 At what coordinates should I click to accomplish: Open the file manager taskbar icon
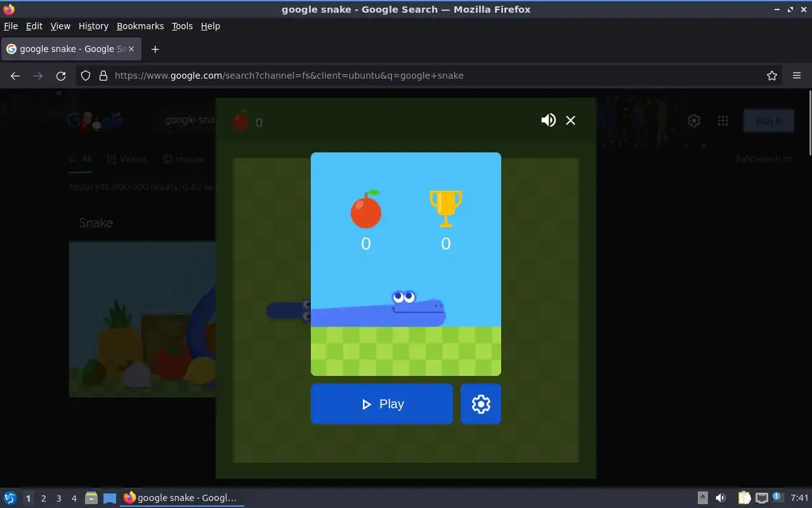[91, 498]
